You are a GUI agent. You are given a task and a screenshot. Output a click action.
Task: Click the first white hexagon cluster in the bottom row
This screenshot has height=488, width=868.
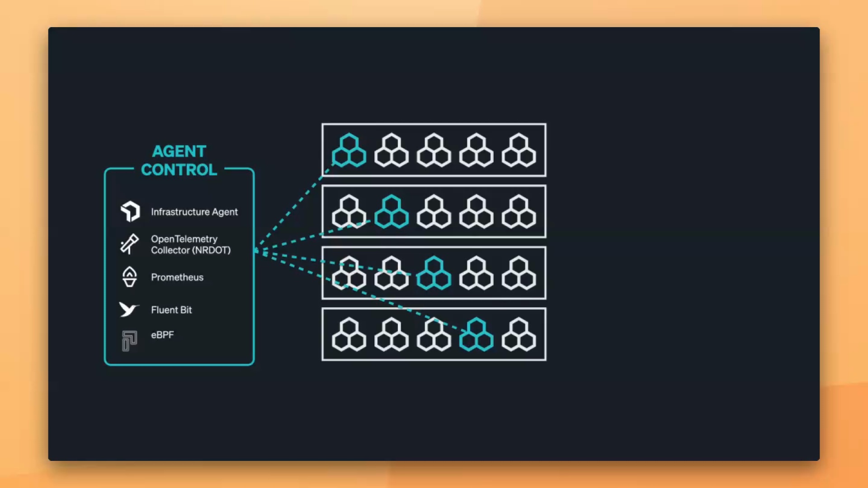click(349, 335)
